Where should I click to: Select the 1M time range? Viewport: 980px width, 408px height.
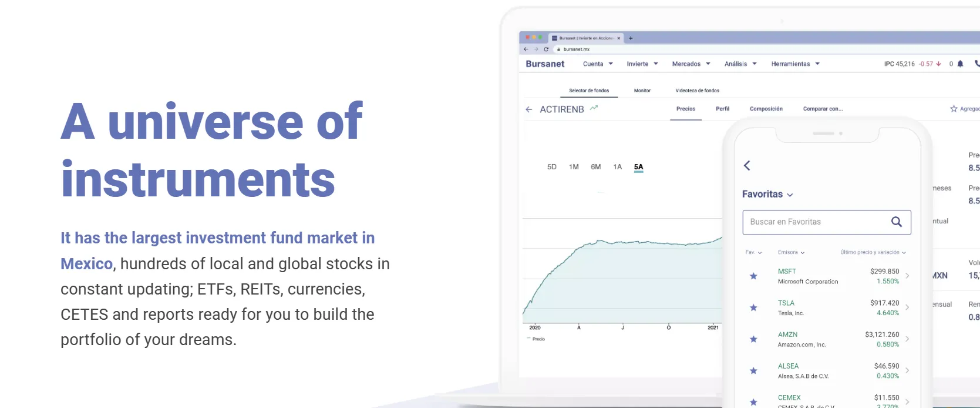click(574, 167)
